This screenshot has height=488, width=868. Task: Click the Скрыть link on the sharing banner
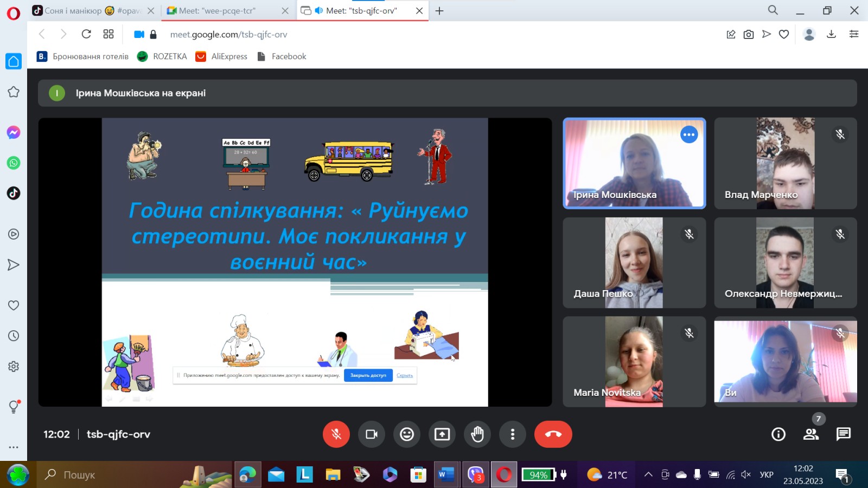tap(404, 375)
